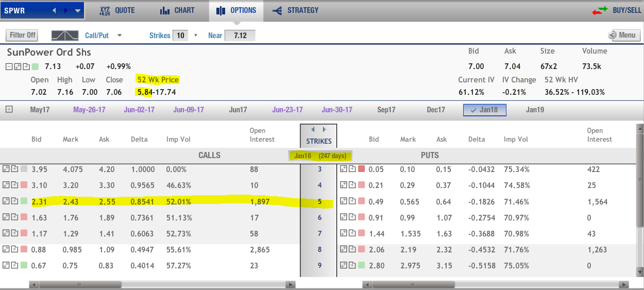Click the payoff diagram icon beside Call/Put
644x290 pixels.
pyautogui.click(x=65, y=36)
